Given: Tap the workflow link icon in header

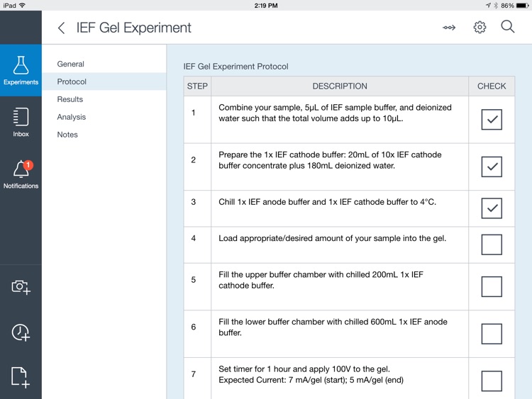Looking at the screenshot, I should [449, 28].
